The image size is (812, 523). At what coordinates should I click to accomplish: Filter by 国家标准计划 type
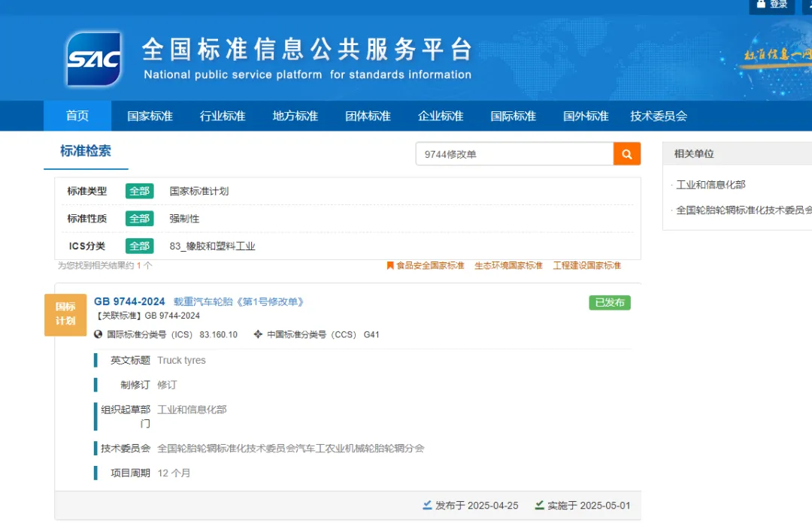[198, 191]
